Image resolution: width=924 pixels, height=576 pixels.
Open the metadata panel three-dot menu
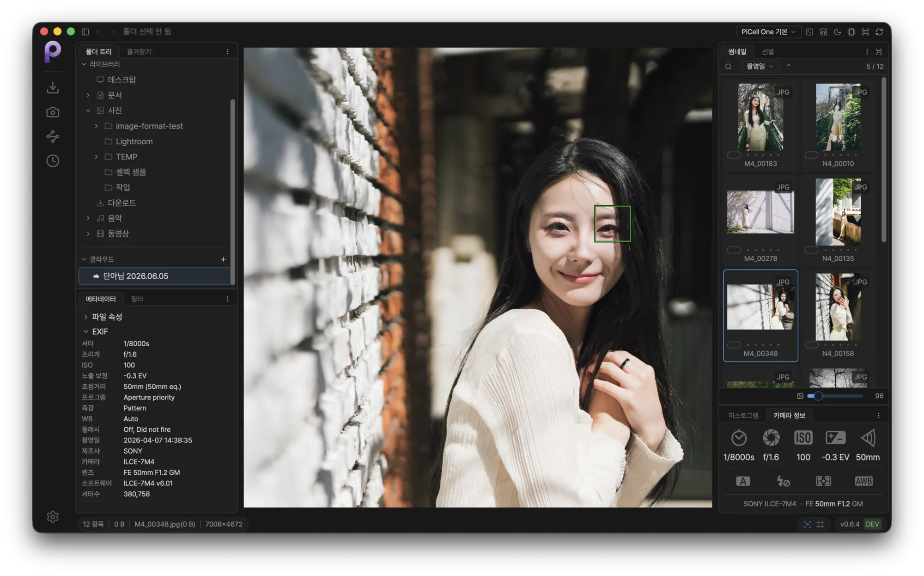tap(227, 299)
